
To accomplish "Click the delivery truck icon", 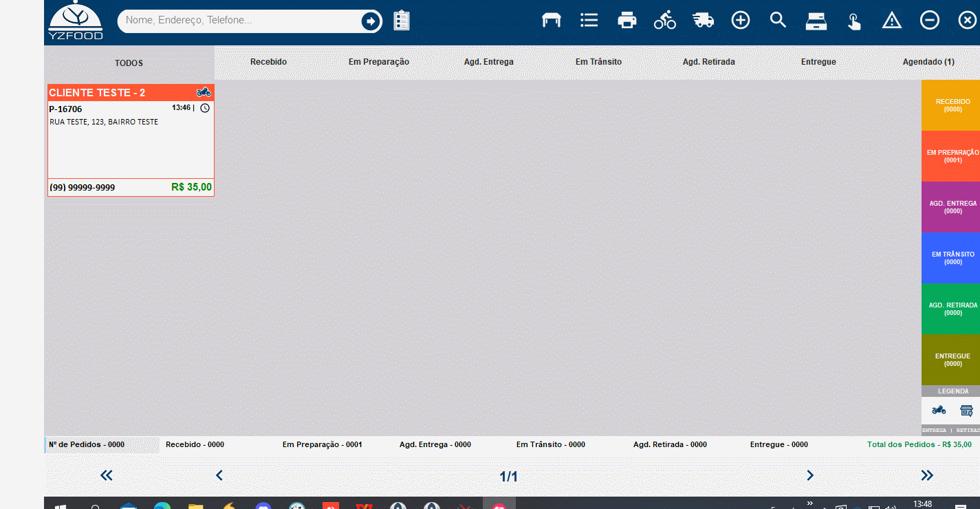I will pos(703,21).
